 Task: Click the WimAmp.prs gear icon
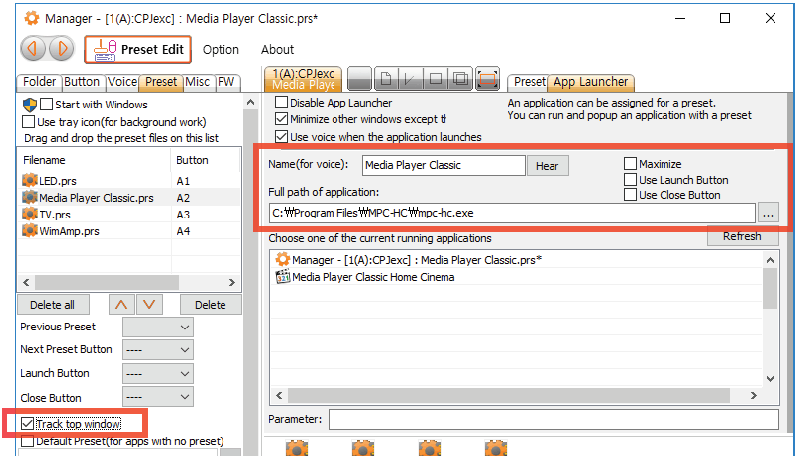[x=30, y=230]
